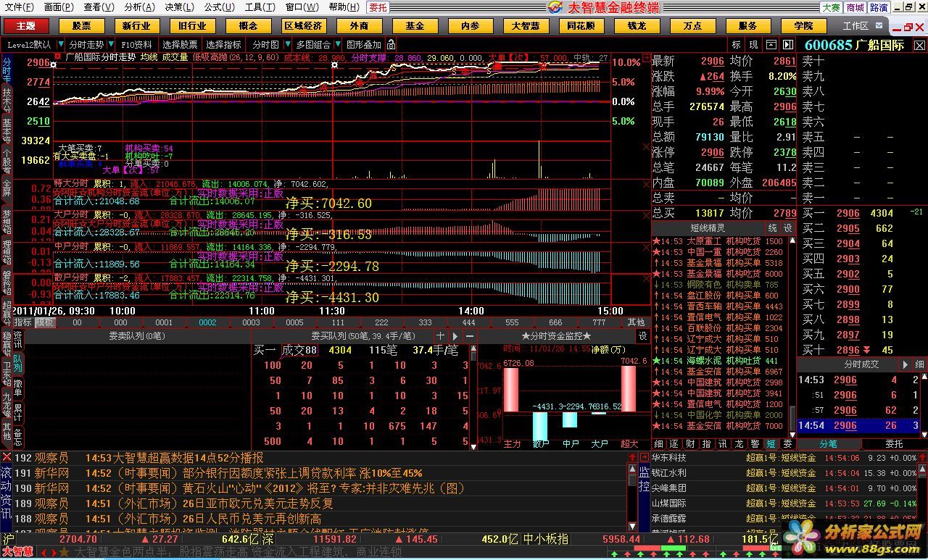
Task: Switch to the 分笔 tab bottom right
Action: (x=828, y=443)
